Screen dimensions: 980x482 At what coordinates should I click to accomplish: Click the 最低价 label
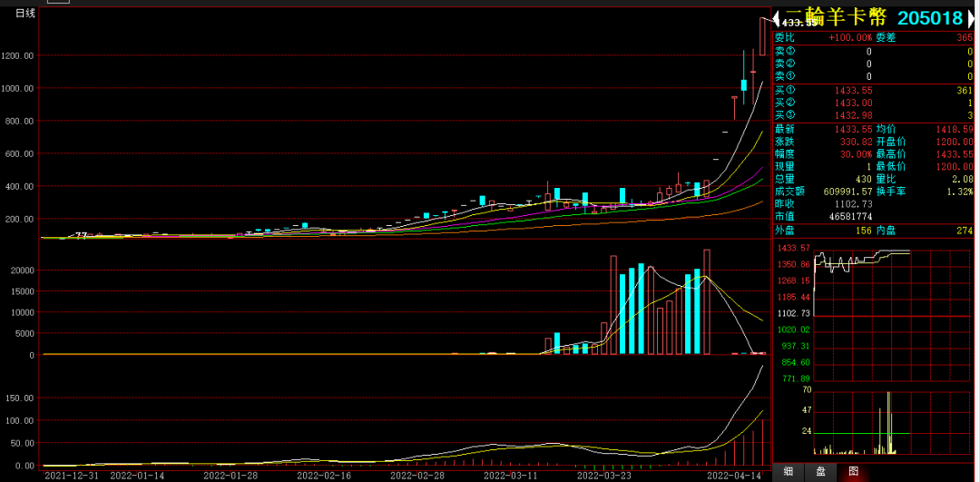point(891,167)
